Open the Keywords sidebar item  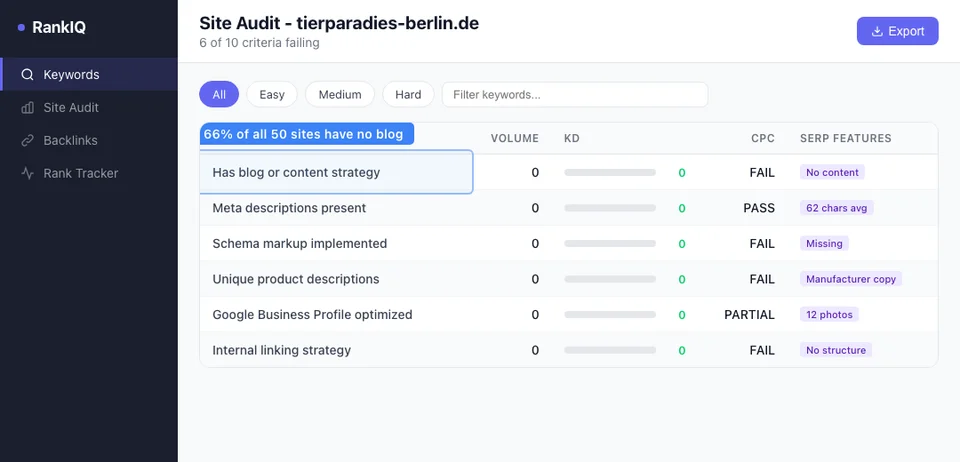(x=89, y=74)
